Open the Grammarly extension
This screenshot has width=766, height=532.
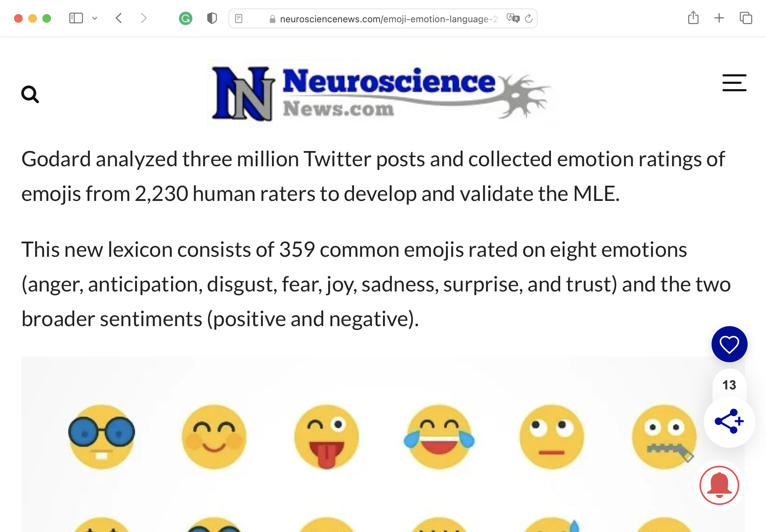tap(186, 18)
